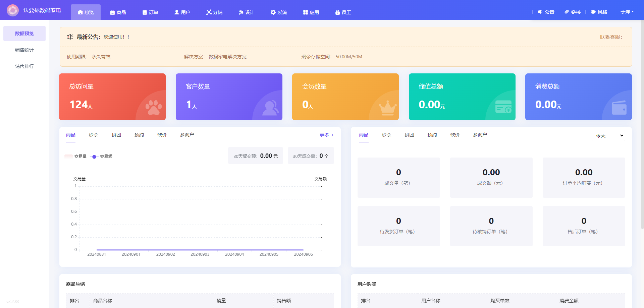Viewport: 644px width, 308px height.
Task: Click the paint icon beside 设计
Action: [x=241, y=12]
